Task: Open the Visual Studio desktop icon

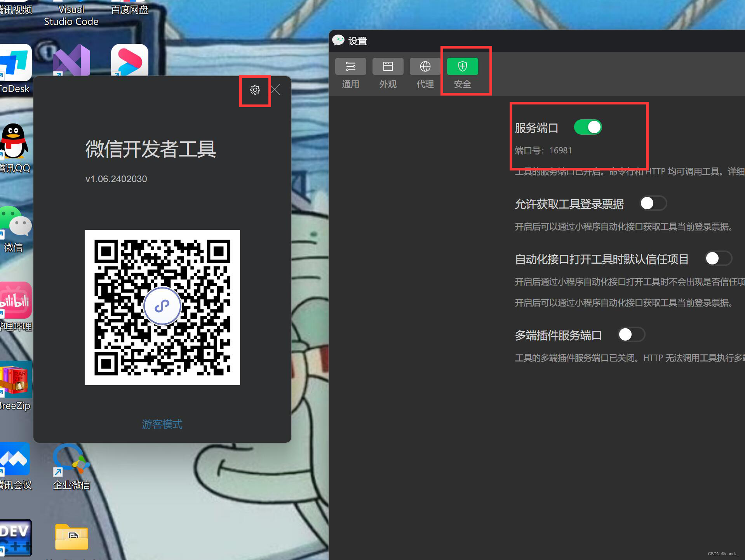Action: (x=71, y=60)
